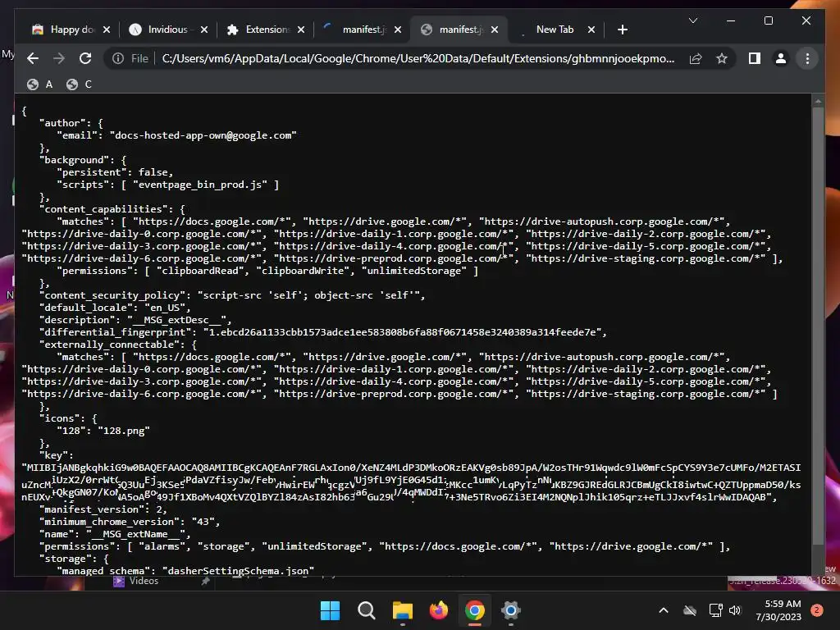Reload the manifest page
Image resolution: width=840 pixels, height=630 pixels.
click(x=85, y=58)
